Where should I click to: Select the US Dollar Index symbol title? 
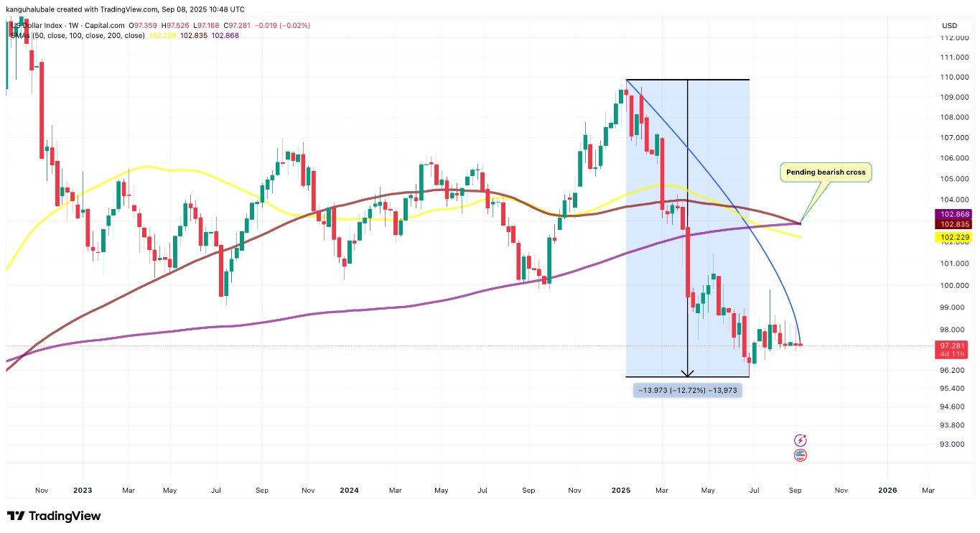(39, 27)
